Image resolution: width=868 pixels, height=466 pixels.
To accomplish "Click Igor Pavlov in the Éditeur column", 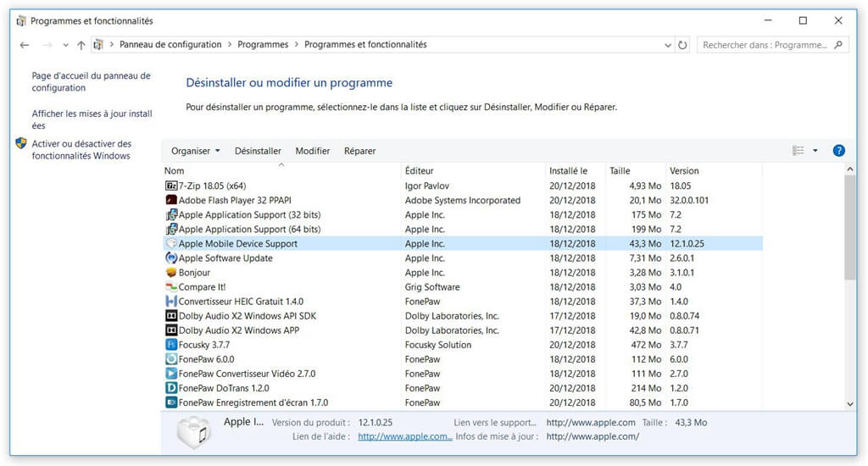I will click(x=427, y=186).
